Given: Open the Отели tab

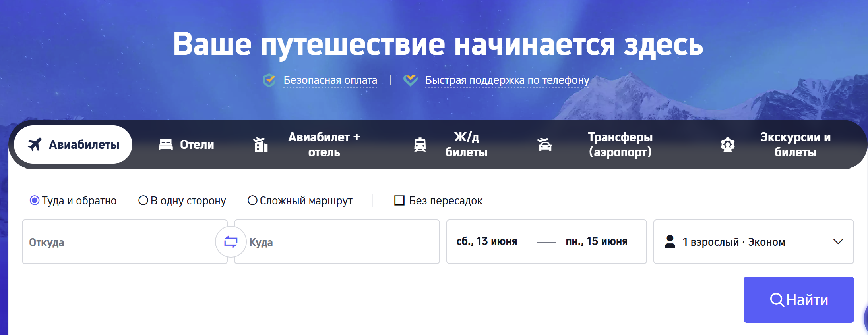Looking at the screenshot, I should click(x=186, y=144).
